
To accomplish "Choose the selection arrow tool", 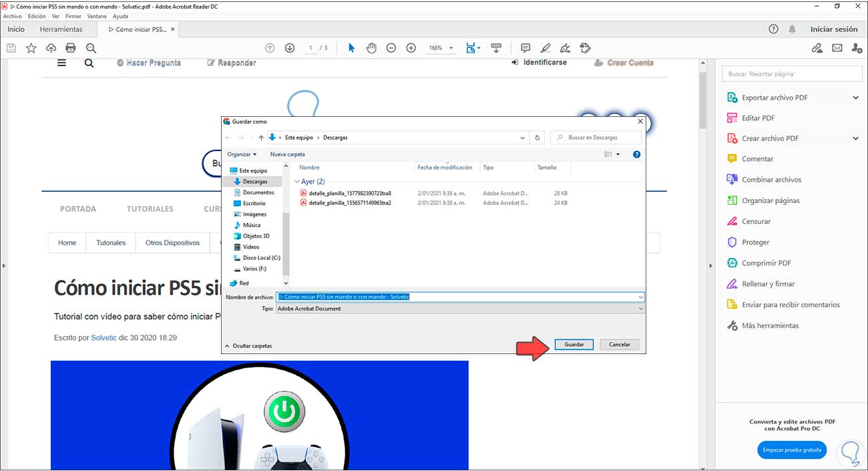I will point(351,48).
